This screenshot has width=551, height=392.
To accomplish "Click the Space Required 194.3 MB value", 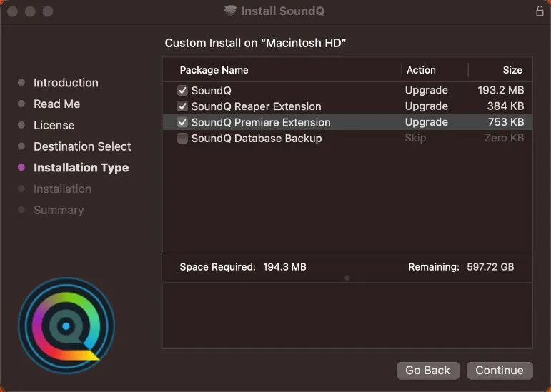I will [284, 267].
